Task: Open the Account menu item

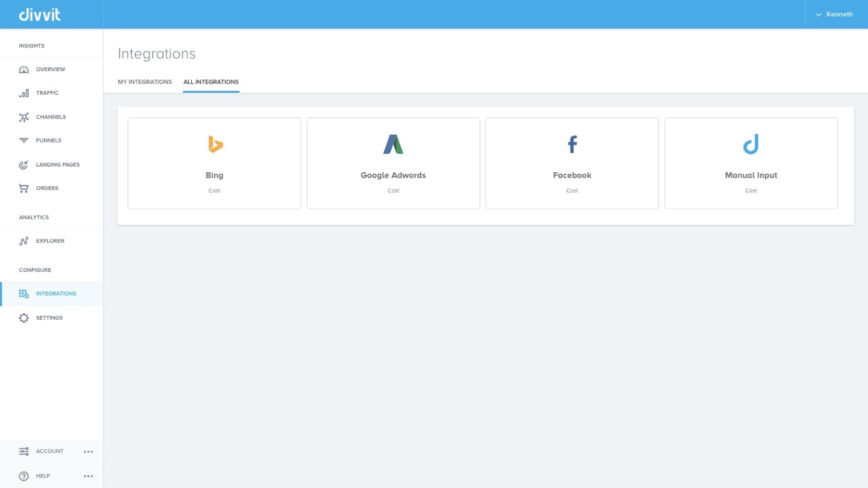Action: (x=50, y=451)
